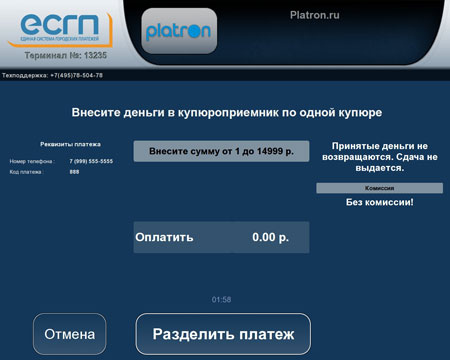Click the Реквизиты платежа heading
Screen dimensions: 450x360
point(70,144)
